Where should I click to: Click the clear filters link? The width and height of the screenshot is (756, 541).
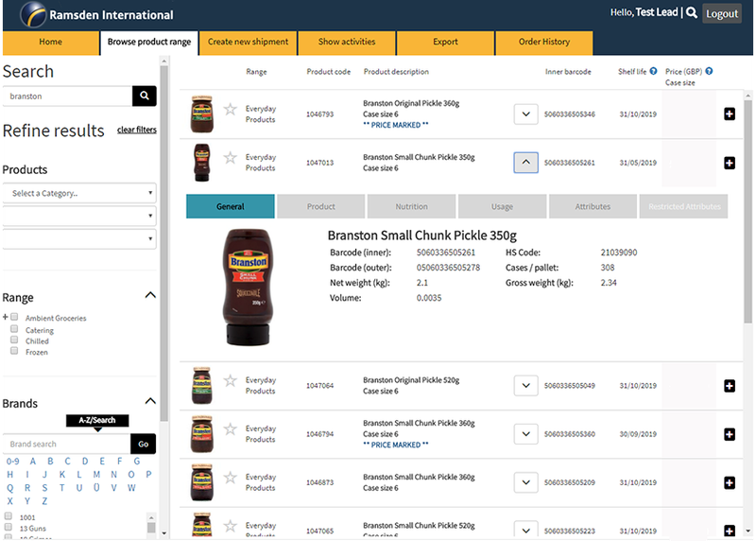(x=137, y=130)
